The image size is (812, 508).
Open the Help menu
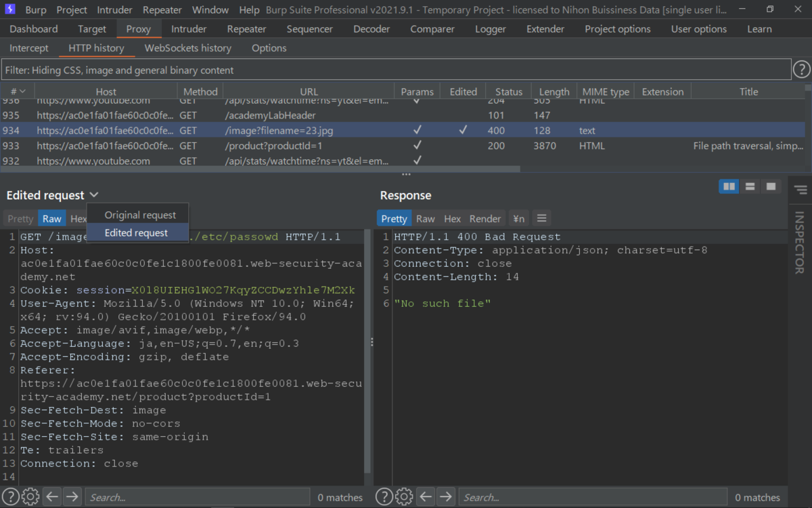[x=249, y=9]
